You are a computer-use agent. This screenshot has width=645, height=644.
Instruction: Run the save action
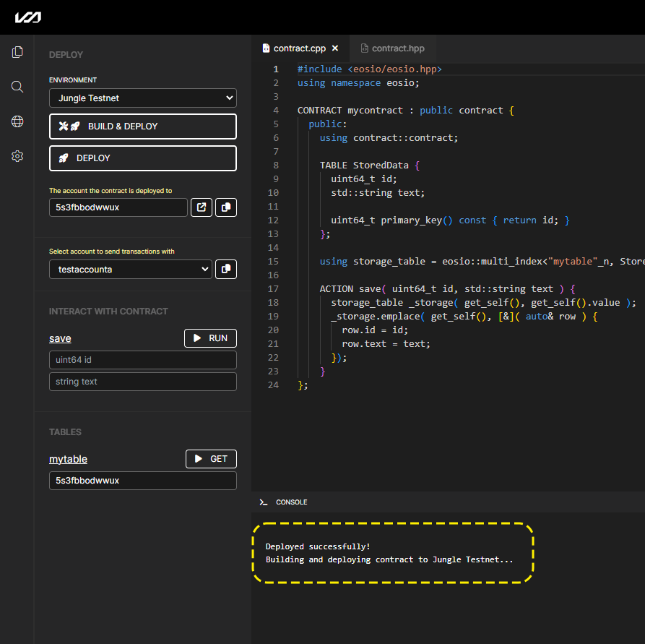tap(210, 338)
